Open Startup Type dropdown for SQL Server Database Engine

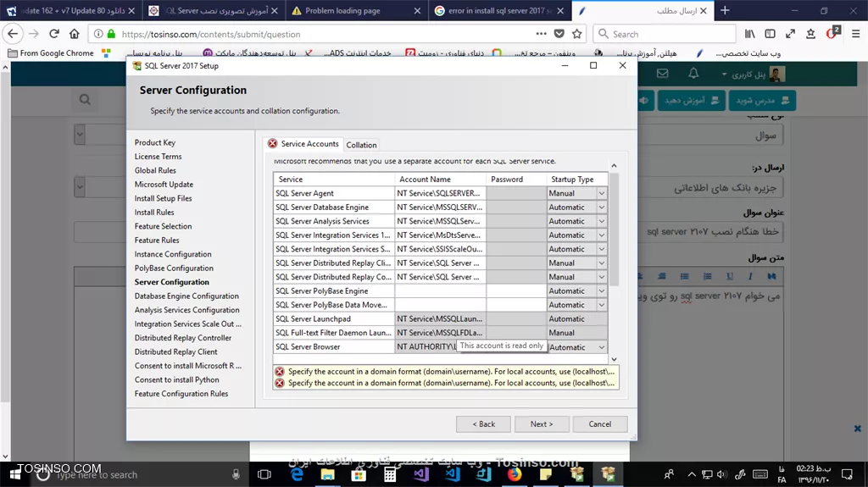click(x=601, y=207)
